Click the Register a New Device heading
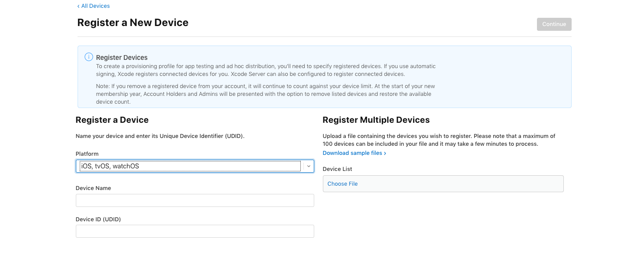 133,23
